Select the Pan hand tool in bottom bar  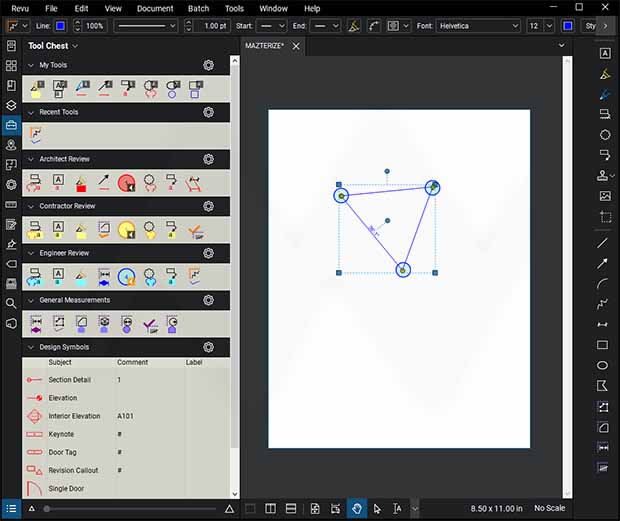pos(356,509)
